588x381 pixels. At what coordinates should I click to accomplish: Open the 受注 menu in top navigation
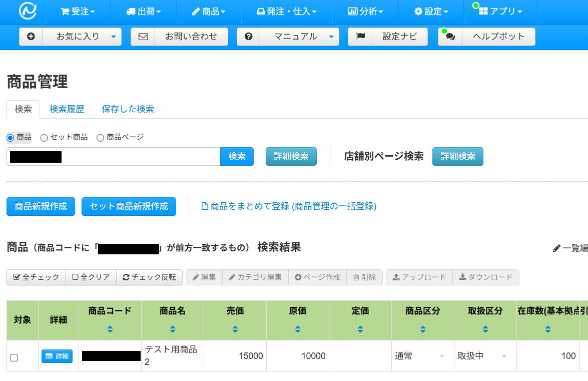[x=78, y=12]
